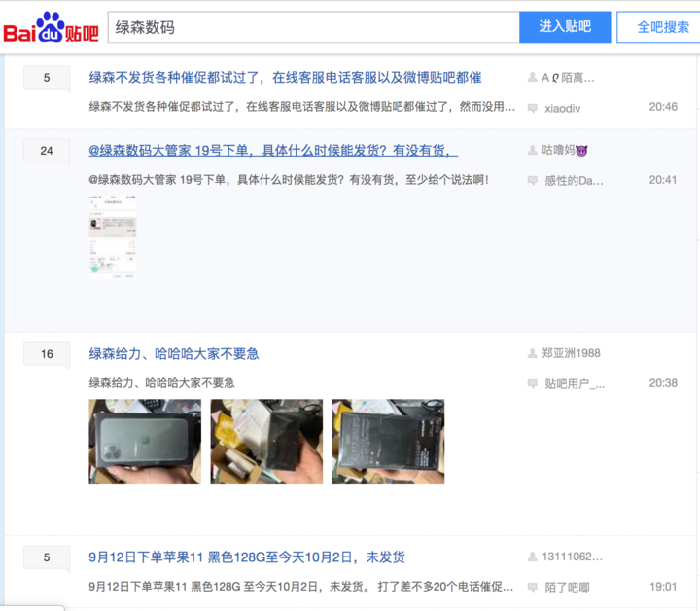The width and height of the screenshot is (700, 611).
Task: Open thread 9月12日下单苹果11 黑色128G
Action: tap(246, 557)
